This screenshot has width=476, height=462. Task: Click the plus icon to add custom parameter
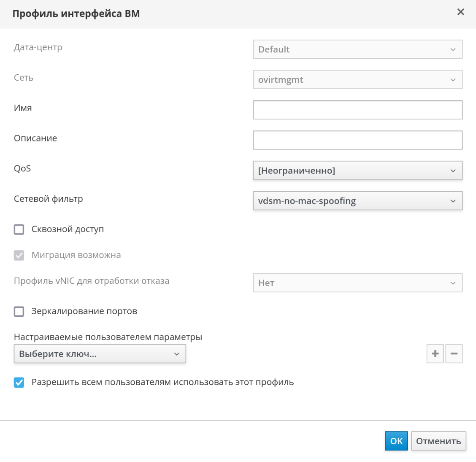(x=435, y=354)
